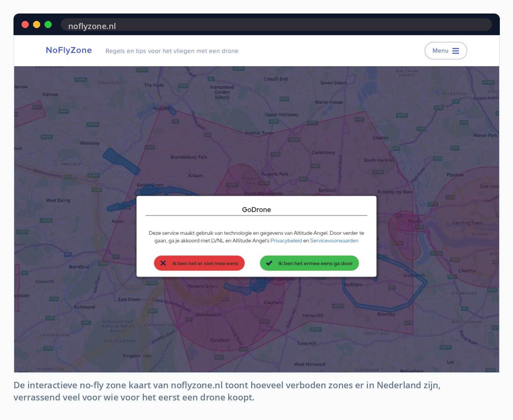Open the Privacybeleid link
This screenshot has height=420, width=513.
coord(286,241)
